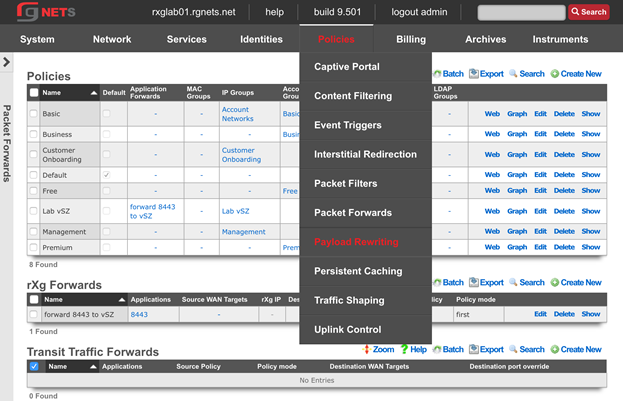Image resolution: width=623 pixels, height=401 pixels.
Task: Click Create New in Policies section
Action: pos(576,74)
